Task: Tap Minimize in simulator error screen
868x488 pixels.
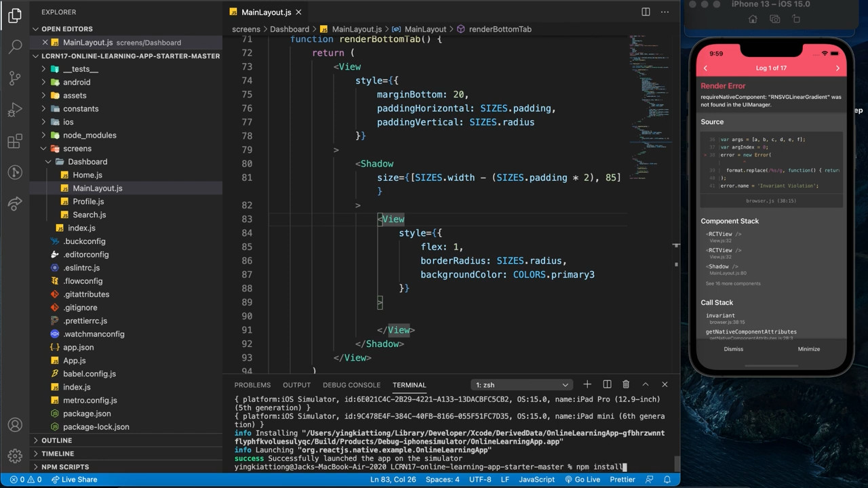Action: 808,349
